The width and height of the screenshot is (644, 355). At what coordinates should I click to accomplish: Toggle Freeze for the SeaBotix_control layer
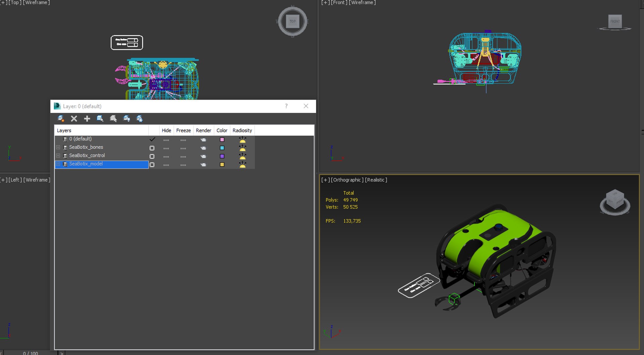(x=183, y=156)
